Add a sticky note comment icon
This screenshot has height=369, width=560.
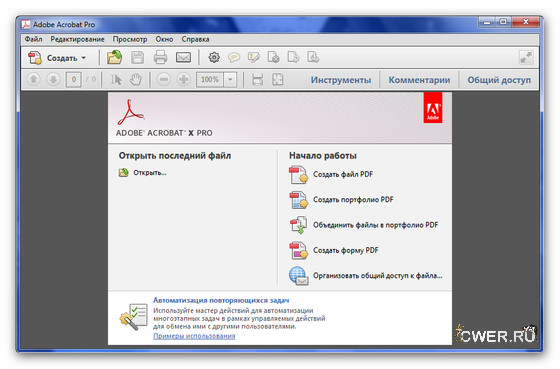[234, 58]
